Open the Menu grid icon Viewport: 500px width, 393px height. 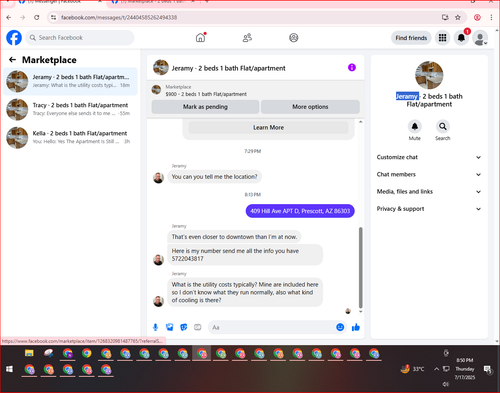(x=442, y=38)
